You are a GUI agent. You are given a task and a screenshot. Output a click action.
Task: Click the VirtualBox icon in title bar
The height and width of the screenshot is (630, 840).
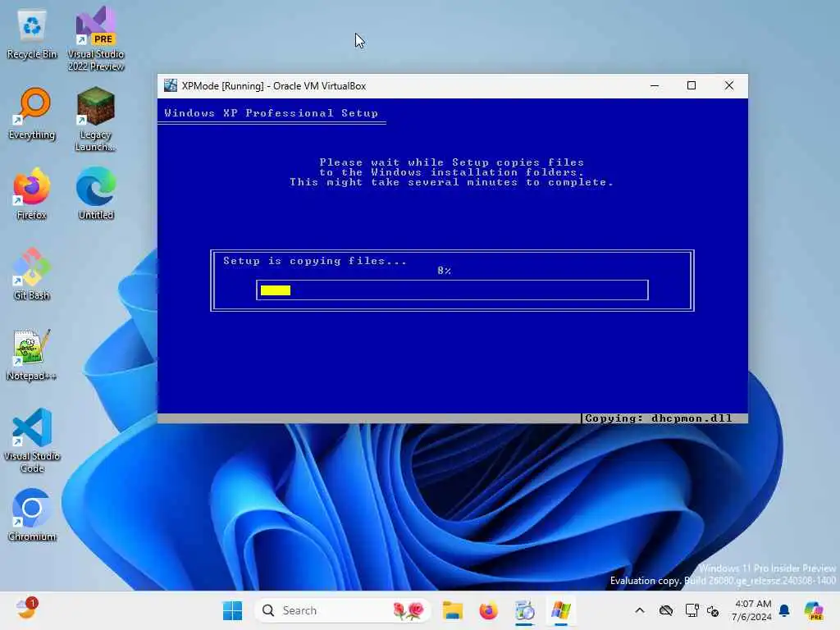171,85
